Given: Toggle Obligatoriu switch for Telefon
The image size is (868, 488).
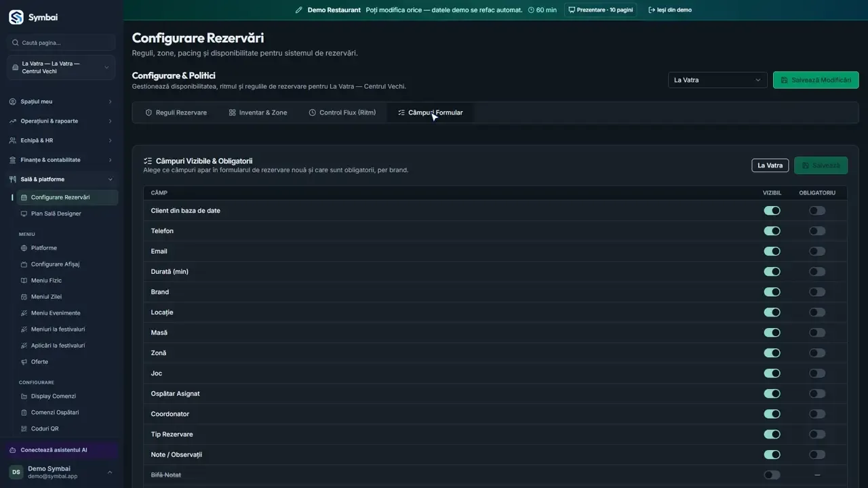Looking at the screenshot, I should [x=817, y=231].
